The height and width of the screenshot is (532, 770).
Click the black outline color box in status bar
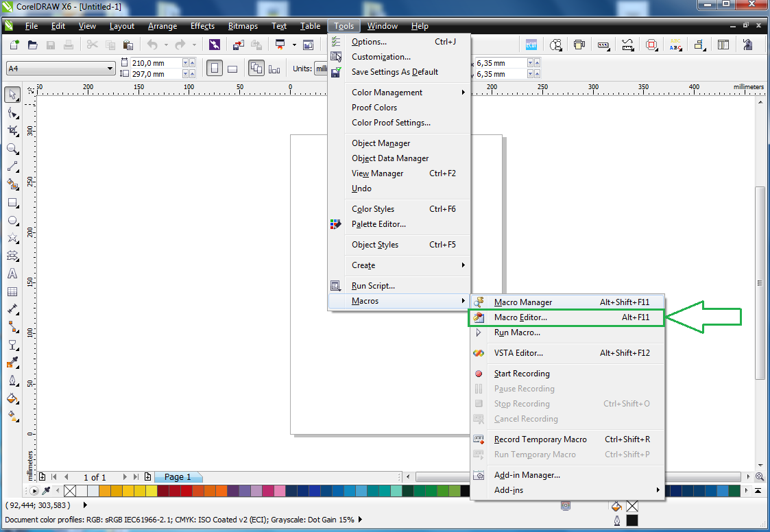(632, 520)
